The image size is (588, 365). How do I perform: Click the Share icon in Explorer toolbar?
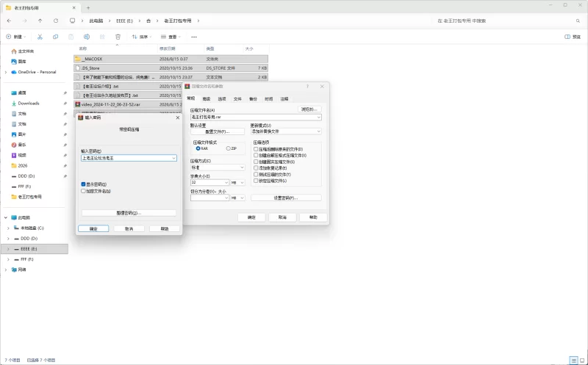tap(102, 37)
